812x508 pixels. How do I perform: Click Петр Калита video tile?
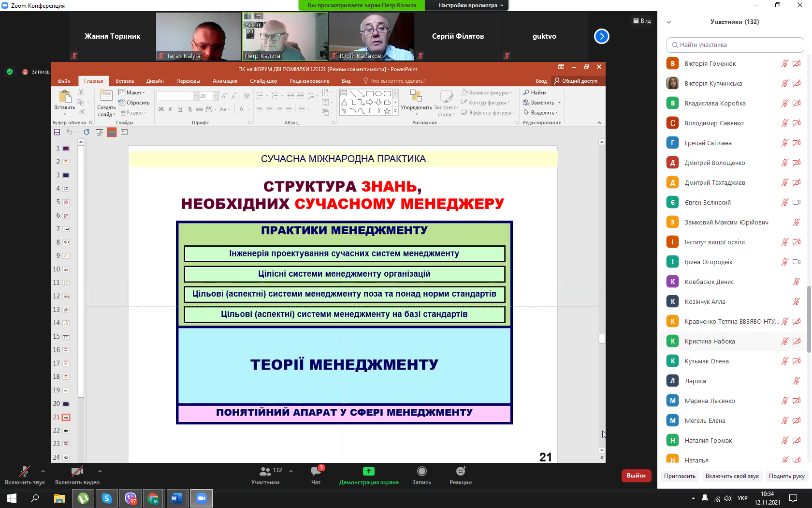(285, 36)
